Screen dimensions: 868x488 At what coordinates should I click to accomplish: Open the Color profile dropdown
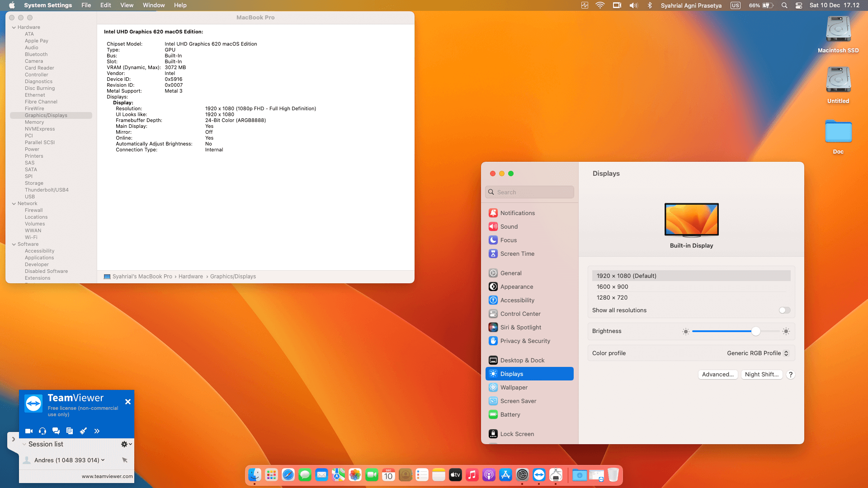[x=758, y=353]
